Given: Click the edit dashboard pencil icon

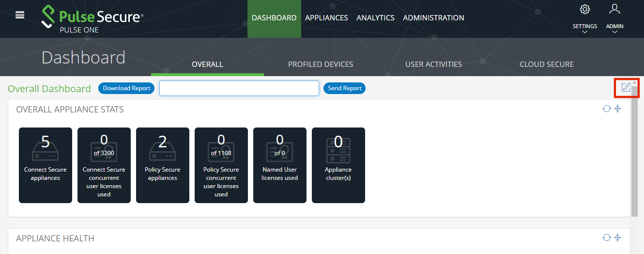Looking at the screenshot, I should coord(626,88).
